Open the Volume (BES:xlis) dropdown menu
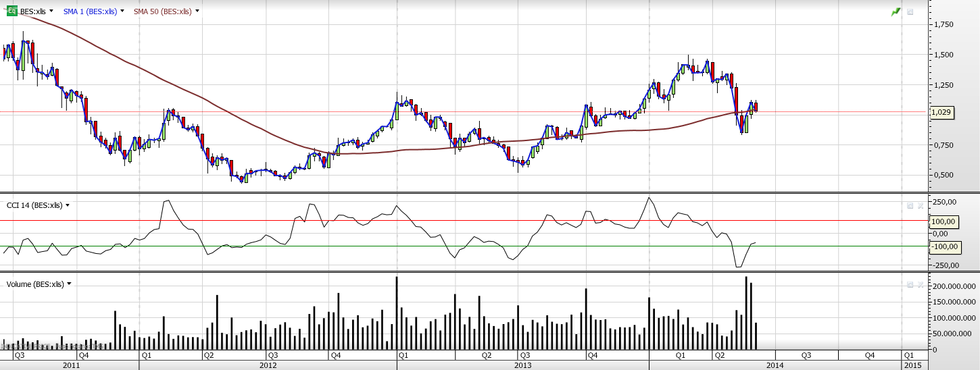Image resolution: width=980 pixels, height=370 pixels. 69,284
